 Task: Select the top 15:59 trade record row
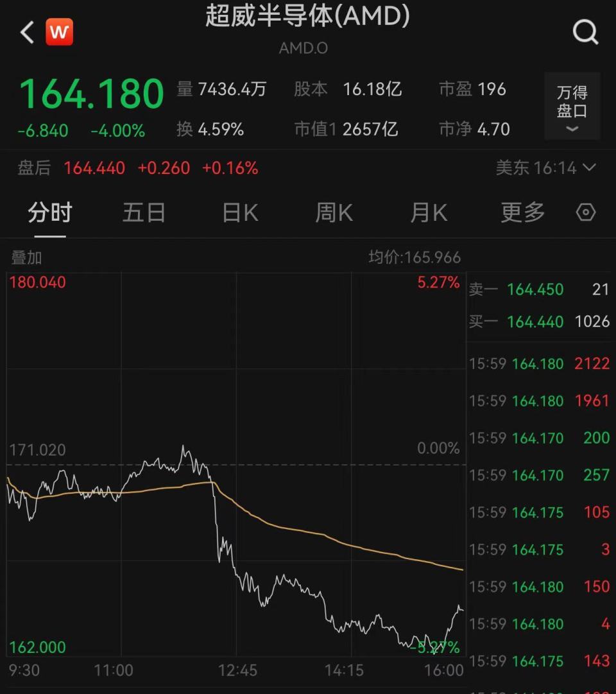[542, 364]
